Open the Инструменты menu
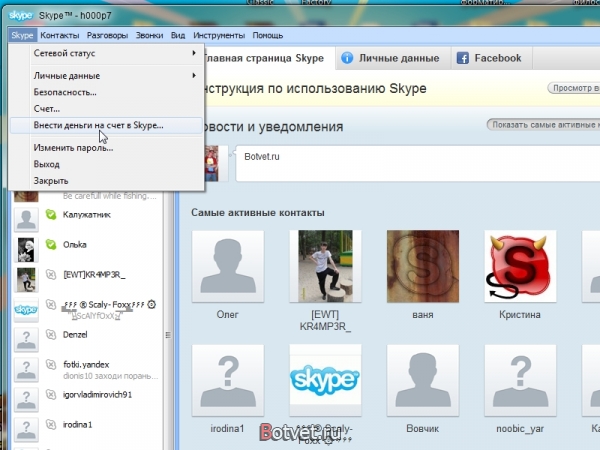The width and height of the screenshot is (600, 450). point(219,36)
